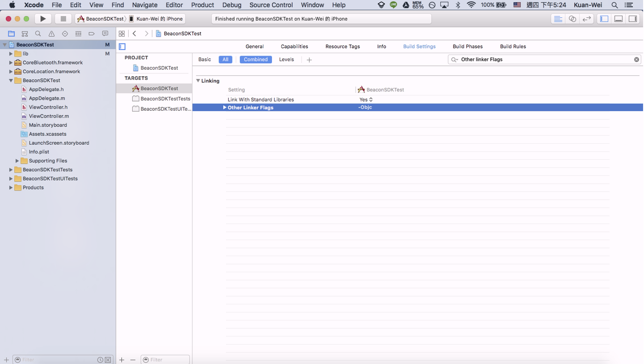This screenshot has height=364, width=644.
Task: Choose the BeaconSDKTest scheme selector
Action: coord(101,19)
